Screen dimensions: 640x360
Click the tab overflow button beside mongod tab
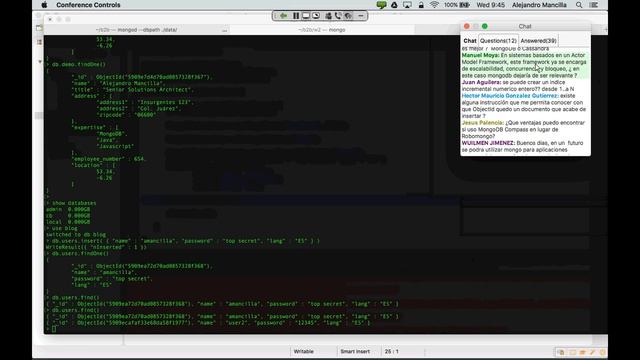pyautogui.click(x=224, y=30)
